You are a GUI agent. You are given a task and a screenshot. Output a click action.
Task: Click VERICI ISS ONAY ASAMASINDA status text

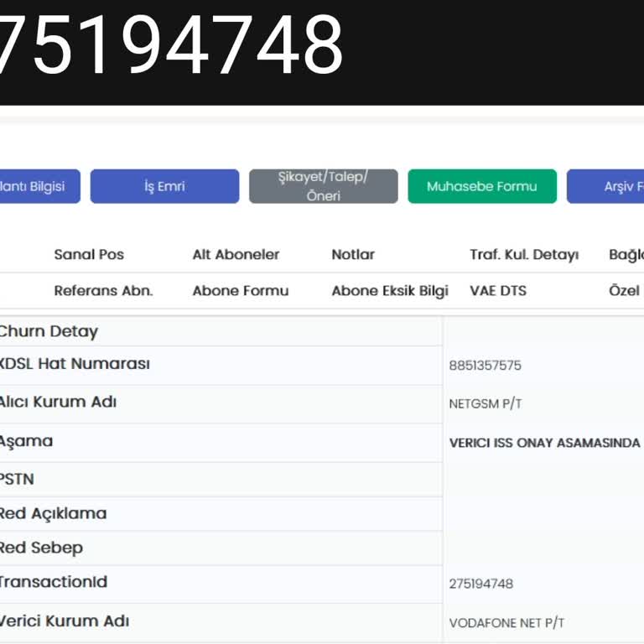click(x=544, y=443)
